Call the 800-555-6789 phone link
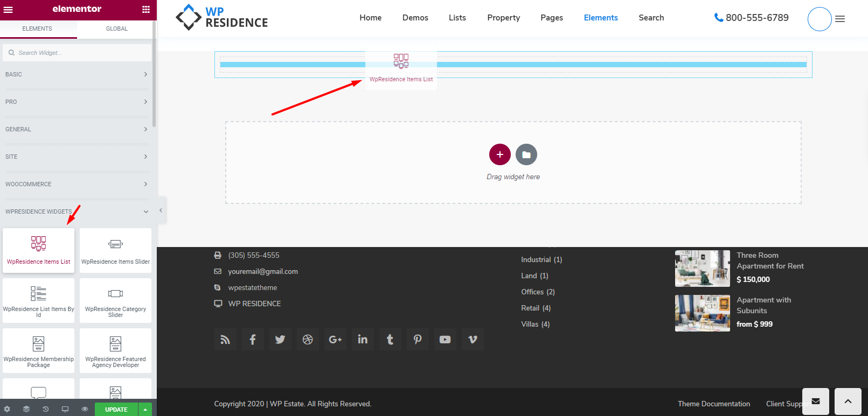Screen dimensions: 868x416 tap(752, 18)
